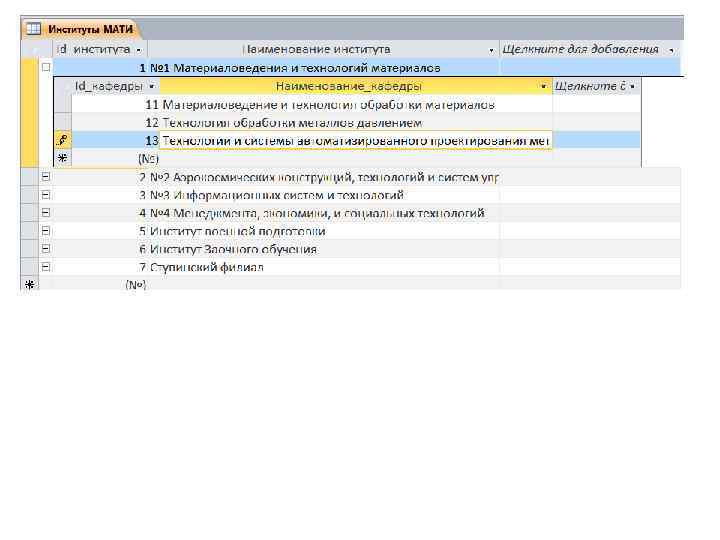Open Id_института column dropdown arrow
The height and width of the screenshot is (540, 720).
click(x=139, y=50)
